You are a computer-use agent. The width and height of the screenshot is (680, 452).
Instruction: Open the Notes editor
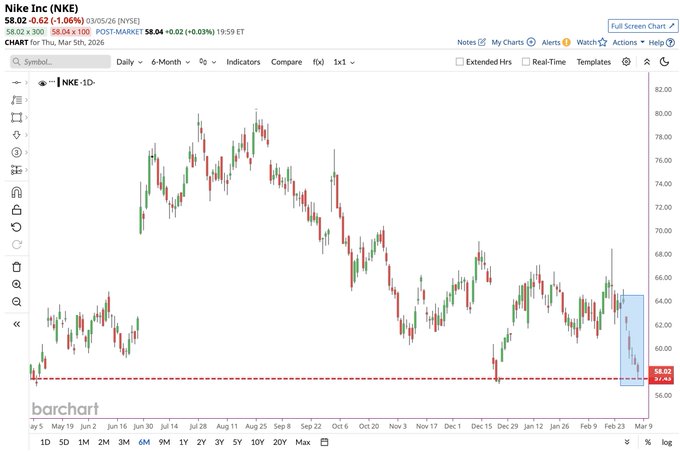[471, 42]
